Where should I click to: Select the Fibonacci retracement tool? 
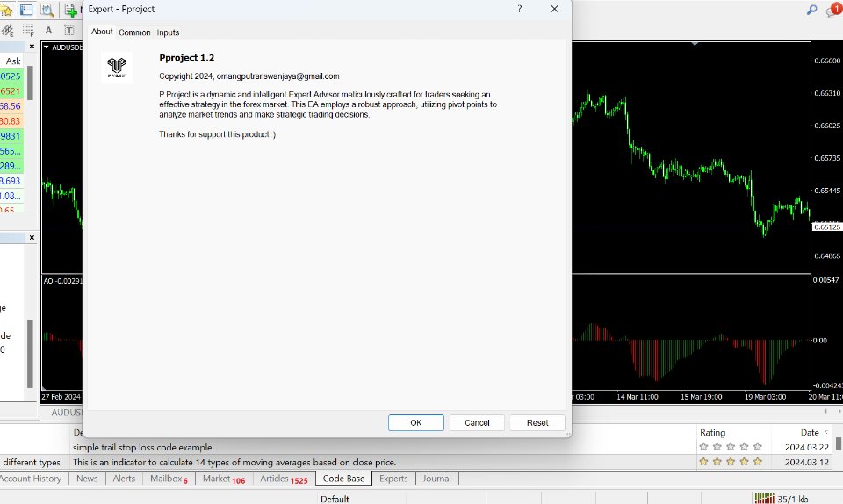click(x=28, y=30)
